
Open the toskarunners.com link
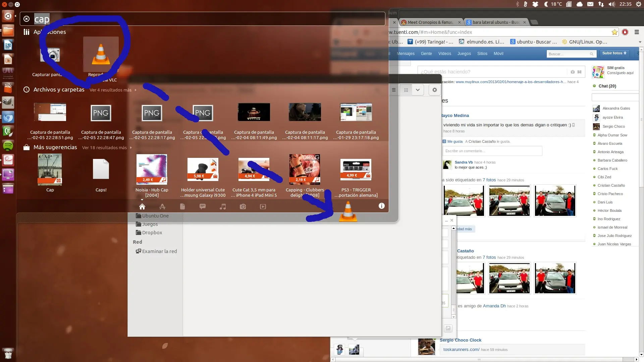(461, 350)
